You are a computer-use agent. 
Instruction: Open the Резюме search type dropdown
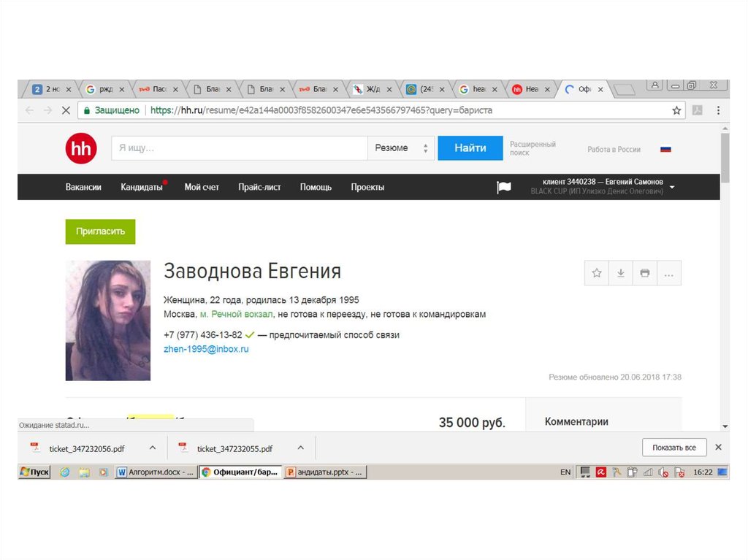[401, 148]
